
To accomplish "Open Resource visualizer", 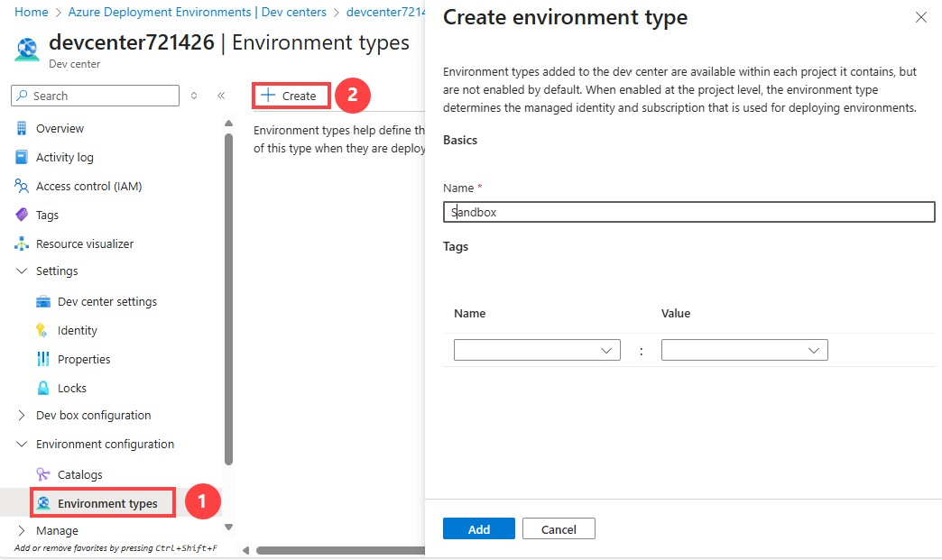I will (x=84, y=243).
